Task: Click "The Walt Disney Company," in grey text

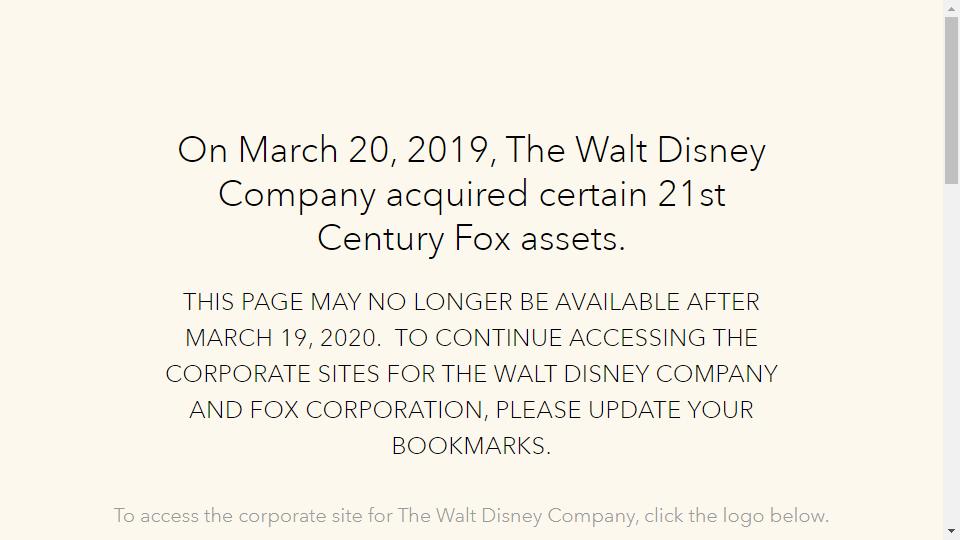Action: pyautogui.click(x=518, y=516)
